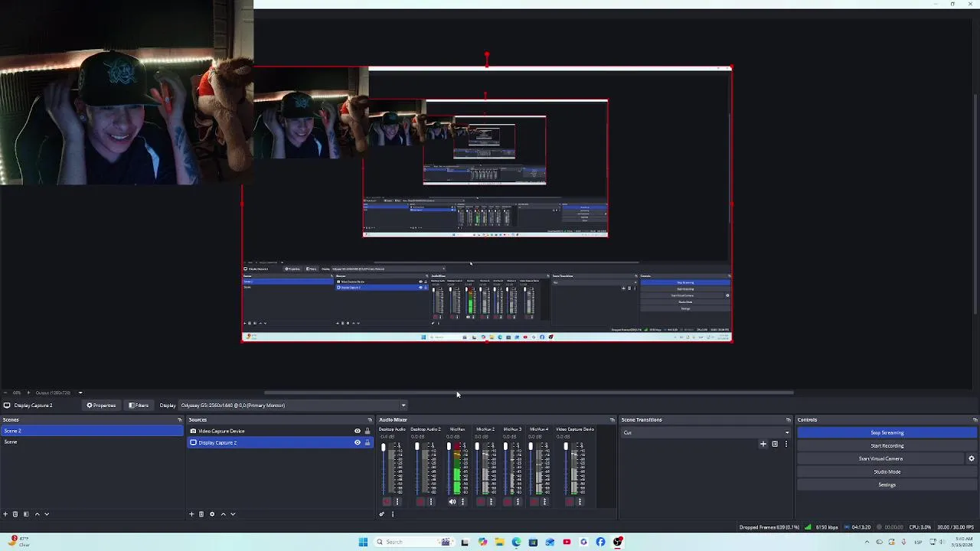Pop out the Controls dock

tap(975, 419)
